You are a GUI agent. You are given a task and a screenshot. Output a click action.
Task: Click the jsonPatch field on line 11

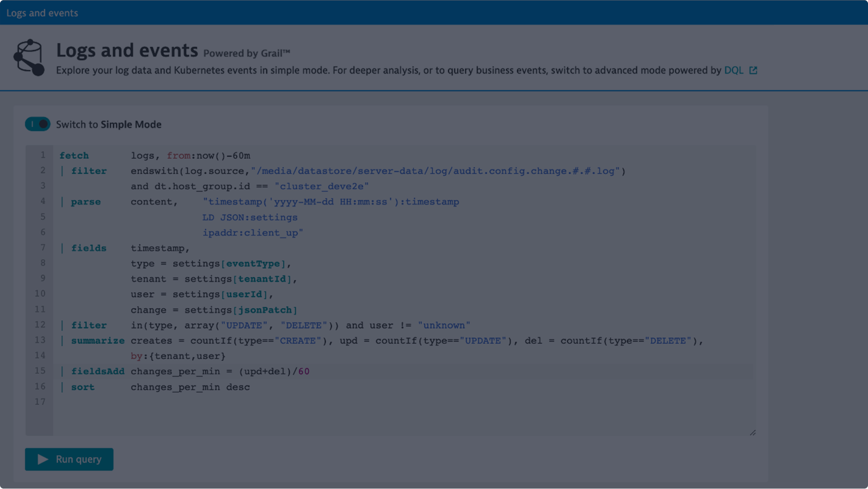pyautogui.click(x=265, y=310)
